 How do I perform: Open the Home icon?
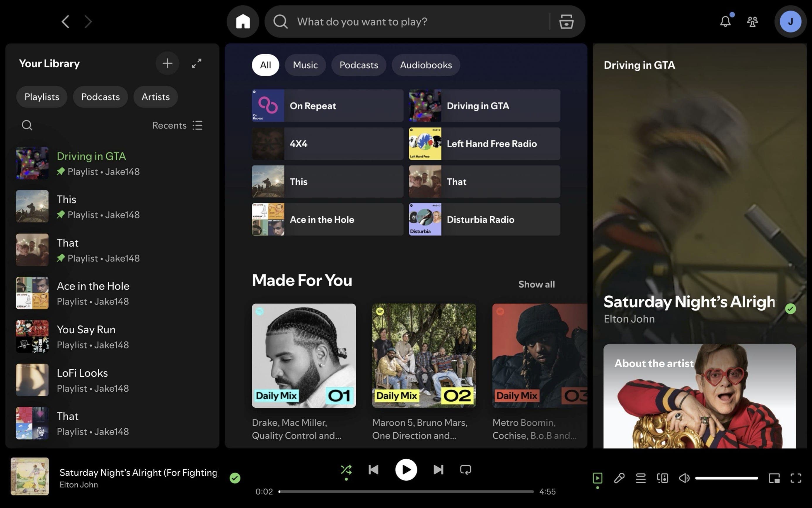pos(243,21)
